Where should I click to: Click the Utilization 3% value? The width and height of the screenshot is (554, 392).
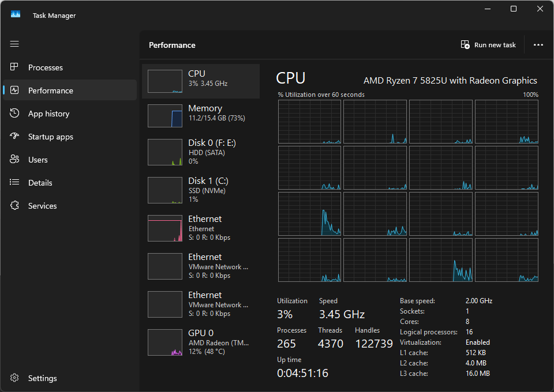coord(285,314)
